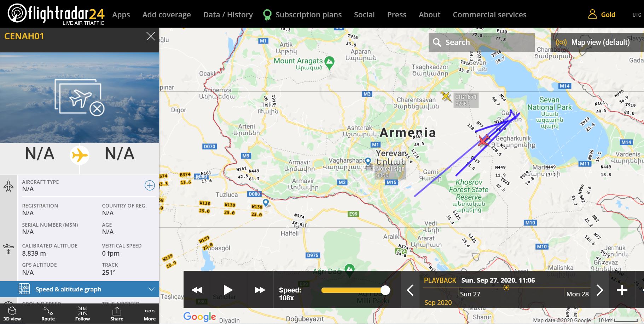Open More options
The width and height of the screenshot is (644, 324).
150,314
